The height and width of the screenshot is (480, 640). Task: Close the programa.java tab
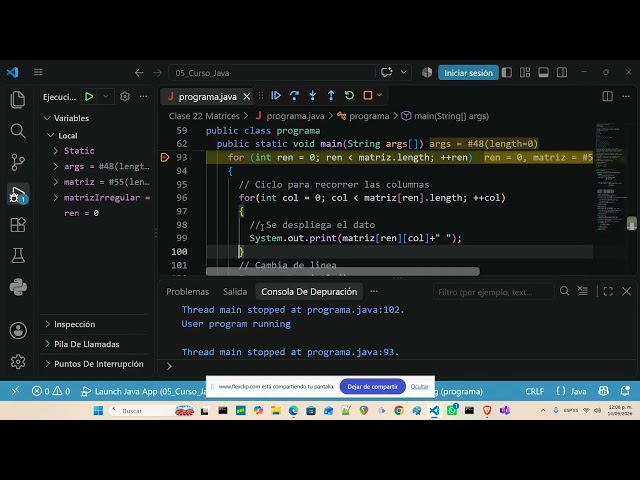[247, 97]
